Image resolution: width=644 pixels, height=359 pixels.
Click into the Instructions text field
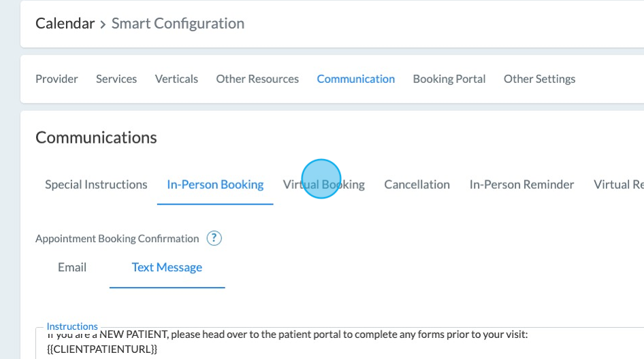tap(340, 342)
